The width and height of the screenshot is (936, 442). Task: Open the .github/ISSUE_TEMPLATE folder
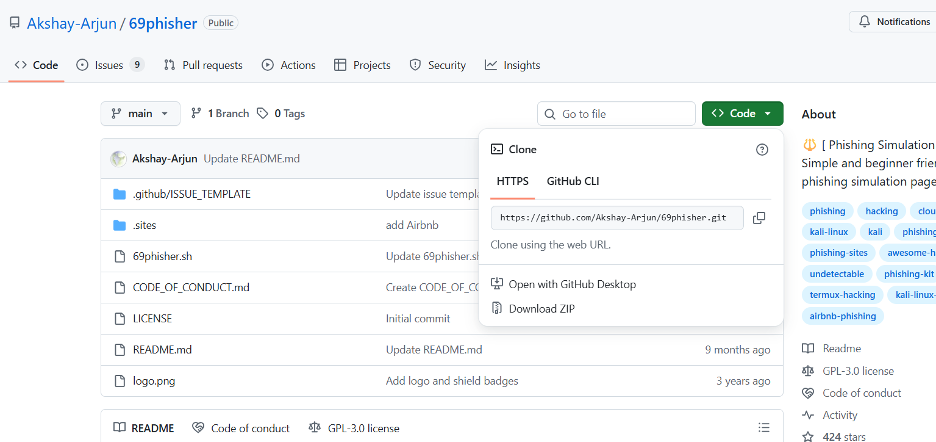point(191,194)
